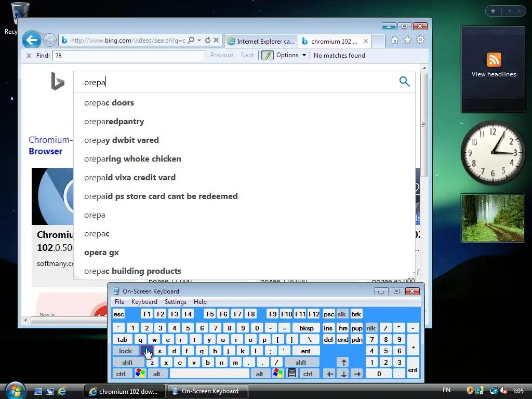
Task: Click the highlight matches marker icon
Action: tap(268, 55)
